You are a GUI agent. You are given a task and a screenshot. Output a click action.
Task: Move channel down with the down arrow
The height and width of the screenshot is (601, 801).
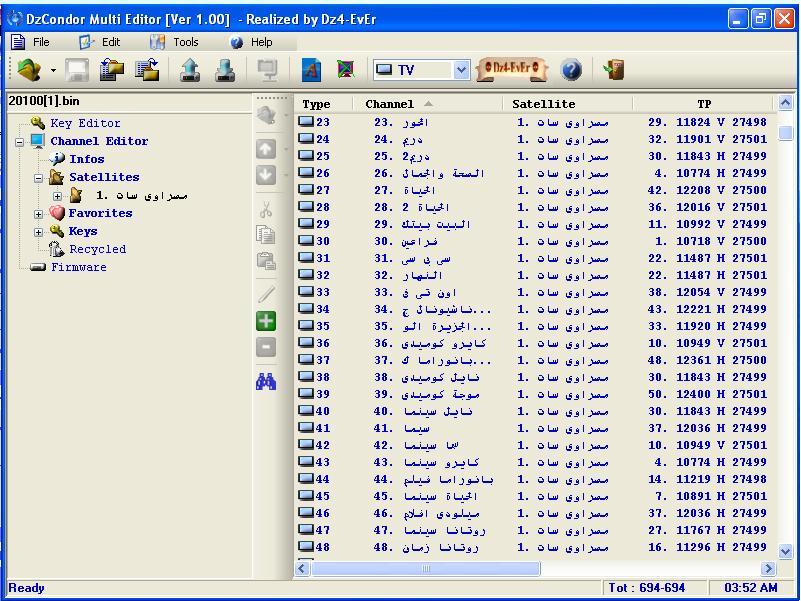tap(266, 175)
